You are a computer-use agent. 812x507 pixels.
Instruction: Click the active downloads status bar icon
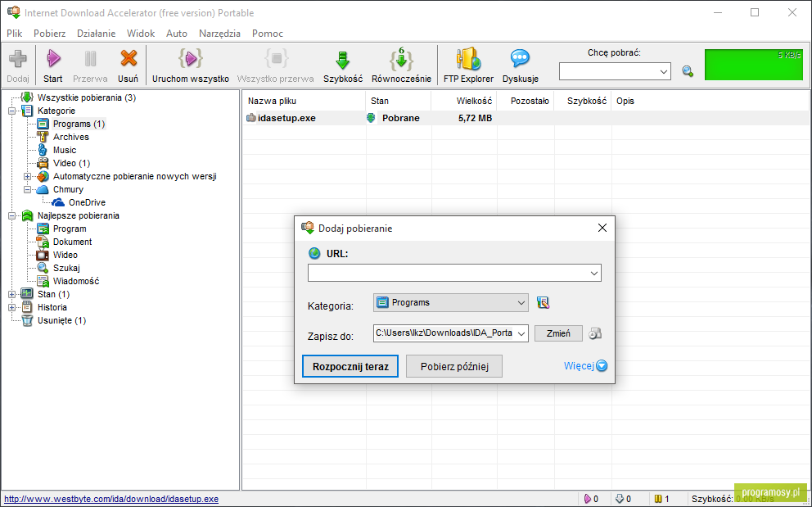(587, 499)
